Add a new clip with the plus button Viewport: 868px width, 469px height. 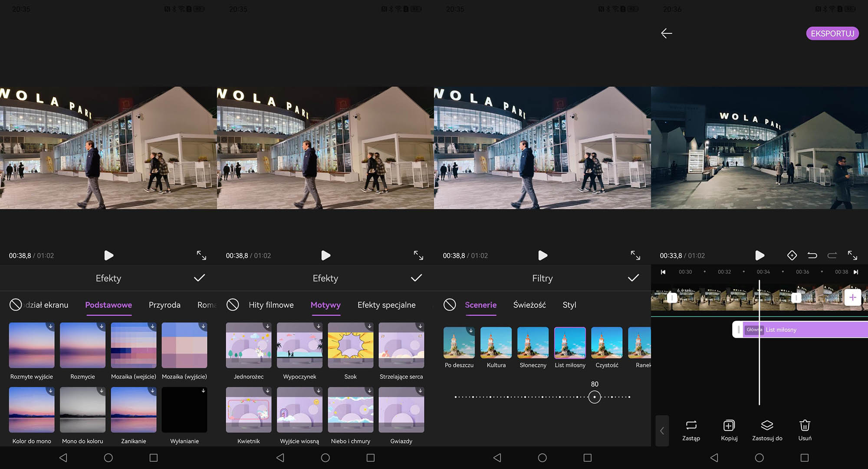(x=852, y=297)
